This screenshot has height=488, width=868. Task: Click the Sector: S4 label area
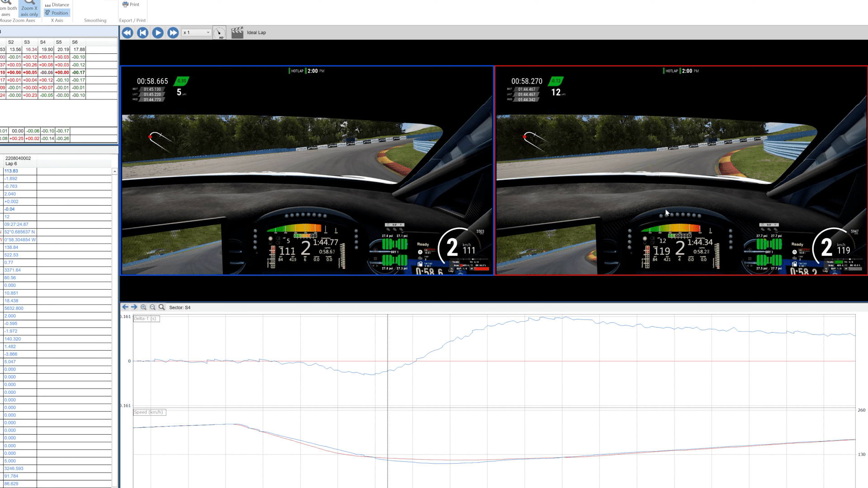(180, 307)
